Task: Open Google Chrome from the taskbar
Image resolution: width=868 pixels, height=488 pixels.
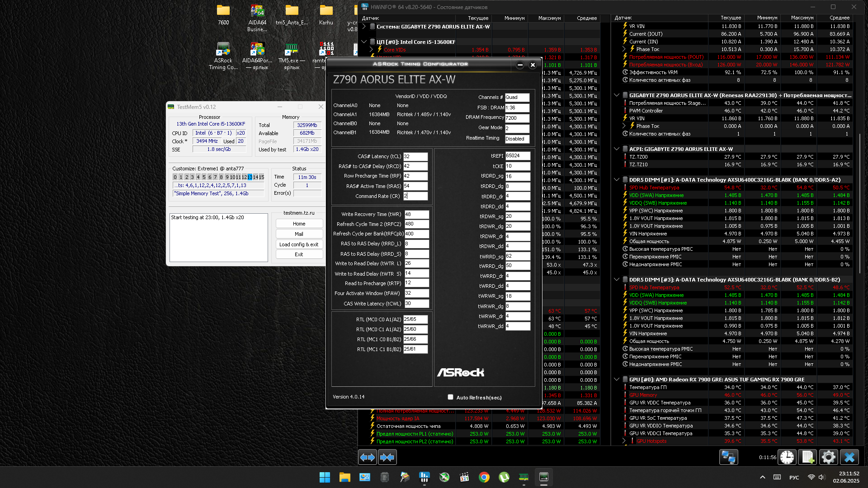Action: (484, 477)
